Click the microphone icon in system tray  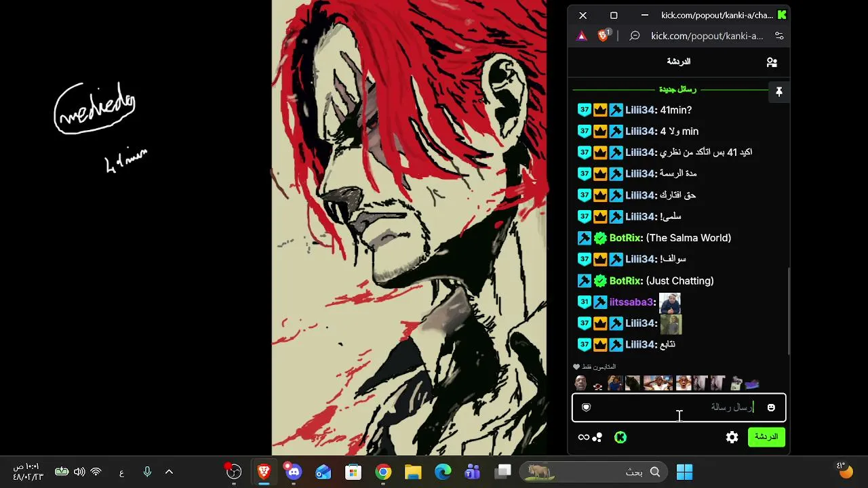pyautogui.click(x=147, y=472)
